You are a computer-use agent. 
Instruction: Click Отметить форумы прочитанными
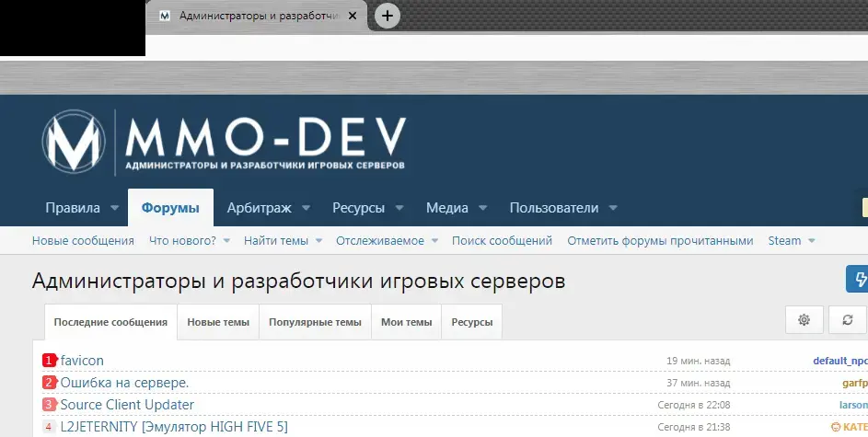660,241
